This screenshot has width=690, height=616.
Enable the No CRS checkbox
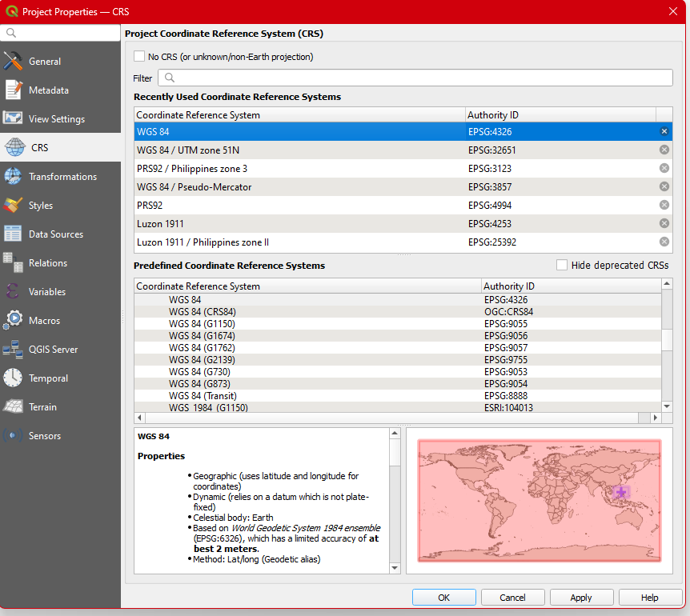pos(140,57)
